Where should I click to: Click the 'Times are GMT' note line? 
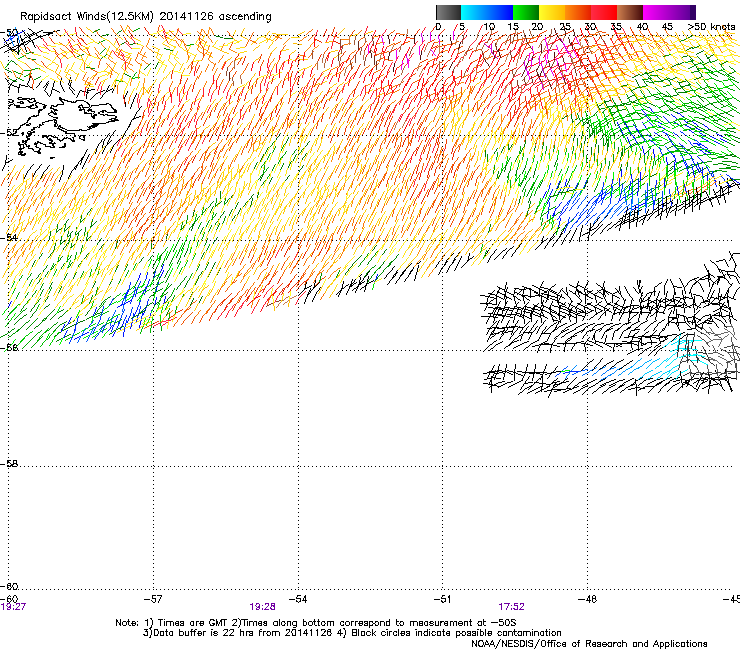click(316, 623)
